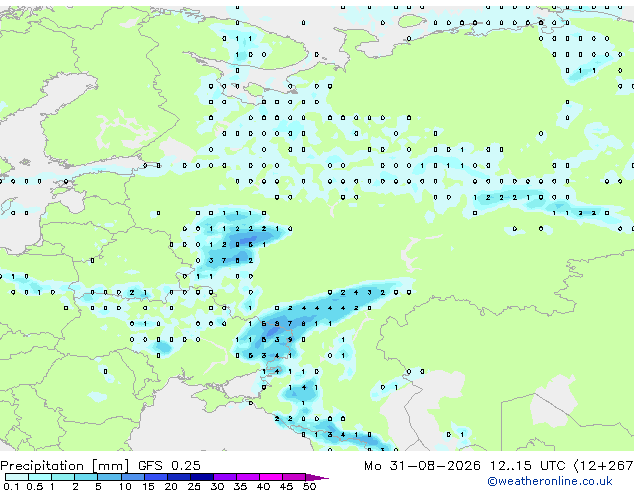
Task: Click the 10–15 mm blue legend swatch
Action: [x=133, y=477]
